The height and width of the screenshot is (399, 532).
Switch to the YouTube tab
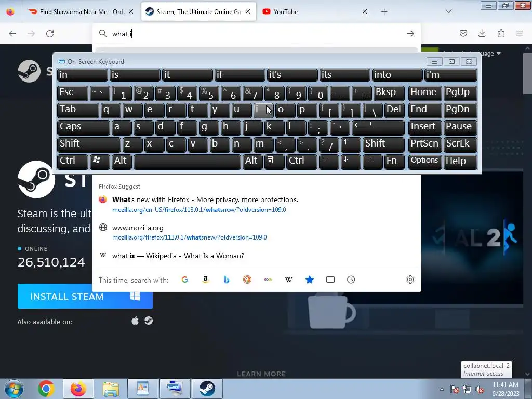314,11
